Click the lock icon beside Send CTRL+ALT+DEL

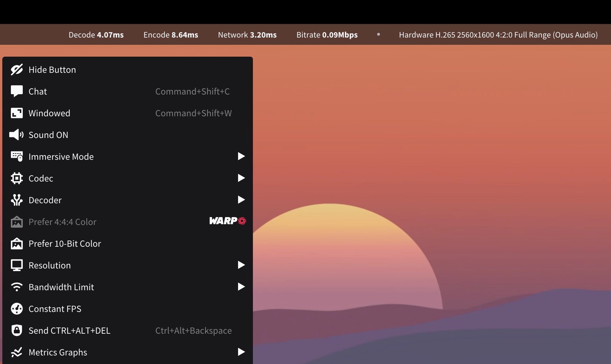pyautogui.click(x=17, y=330)
